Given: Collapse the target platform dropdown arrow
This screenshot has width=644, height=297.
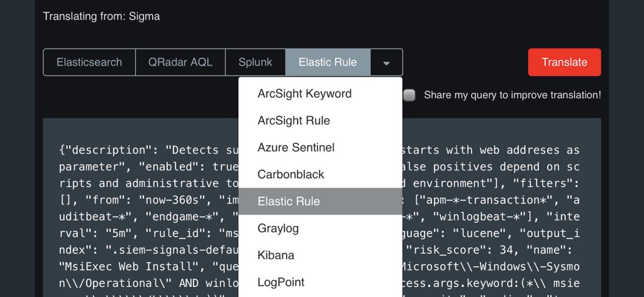Looking at the screenshot, I should (x=386, y=63).
